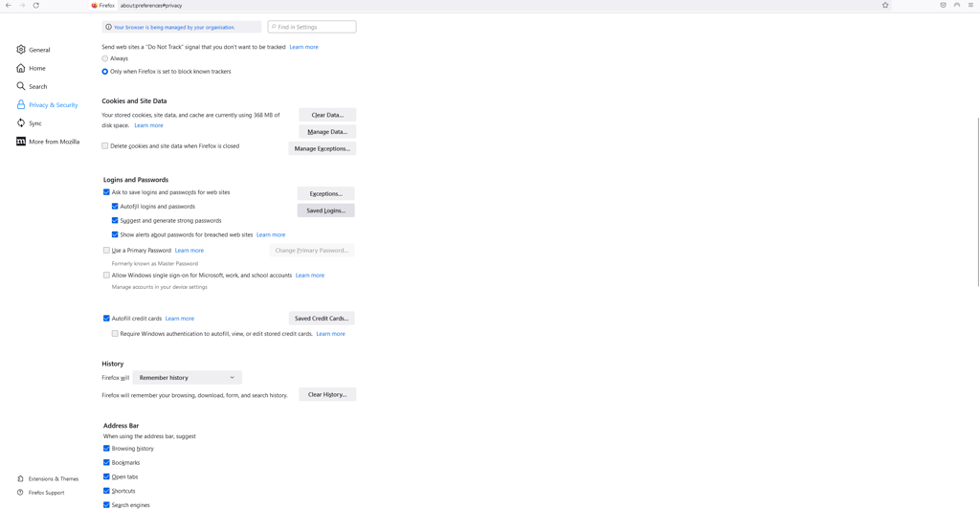Open Learn more about Windows single sign-on
This screenshot has width=980, height=509.
coord(310,276)
